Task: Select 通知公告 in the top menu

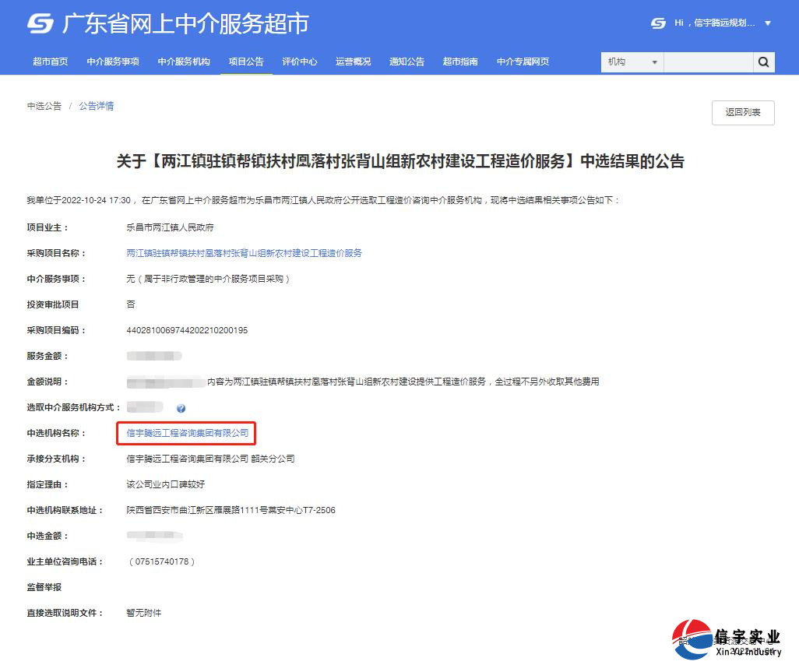Action: (407, 62)
